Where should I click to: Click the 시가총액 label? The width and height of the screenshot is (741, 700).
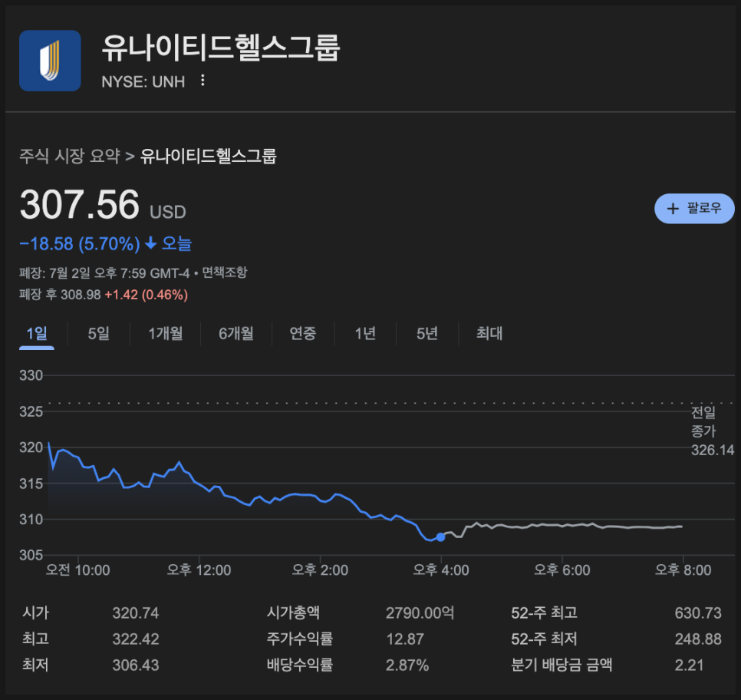click(293, 613)
